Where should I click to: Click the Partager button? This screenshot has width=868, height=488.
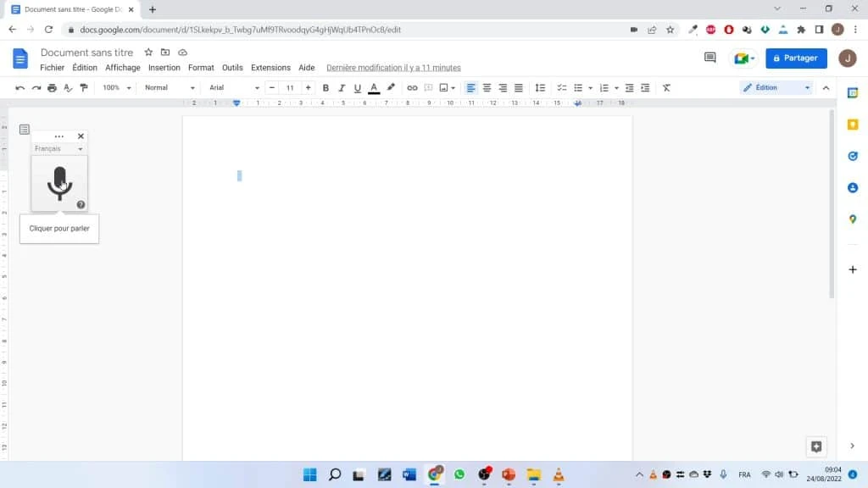[796, 58]
